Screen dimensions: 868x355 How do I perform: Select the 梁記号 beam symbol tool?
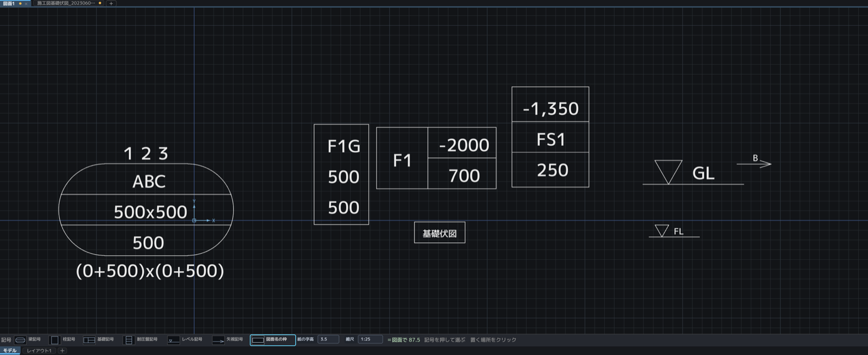click(28, 340)
